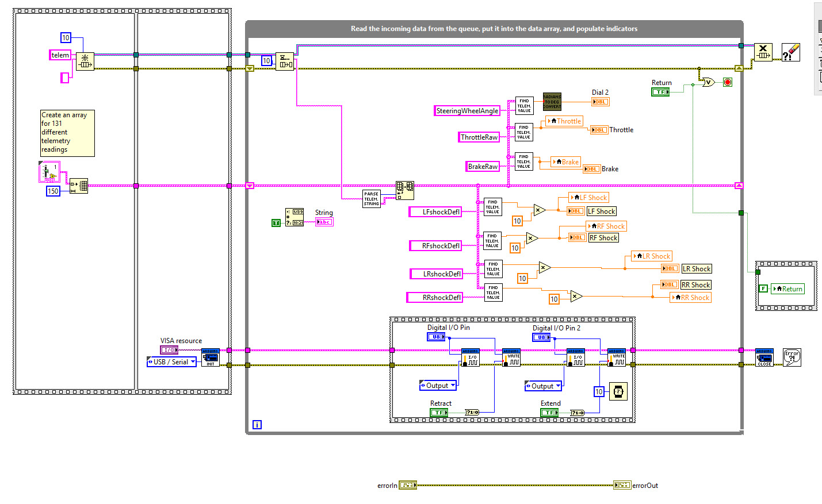The image size is (822, 504).
Task: Toggle the Return boolean control terminal
Action: (660, 92)
